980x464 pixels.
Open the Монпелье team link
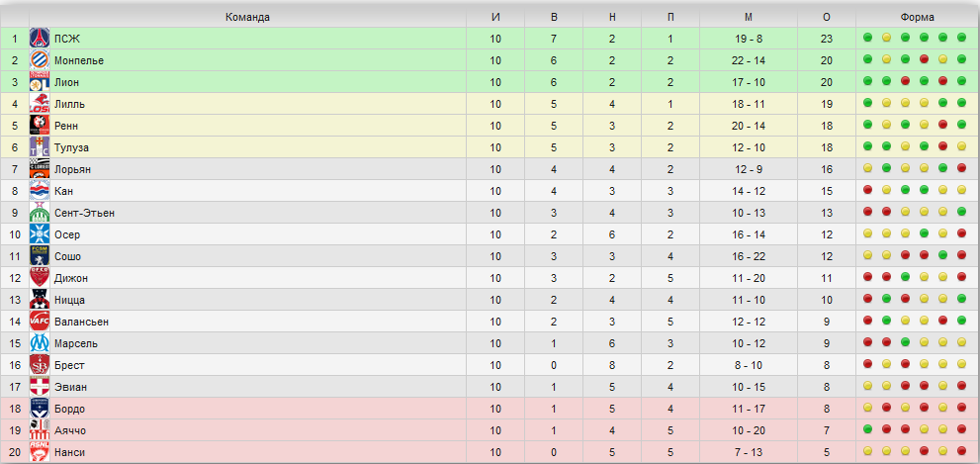coord(79,61)
